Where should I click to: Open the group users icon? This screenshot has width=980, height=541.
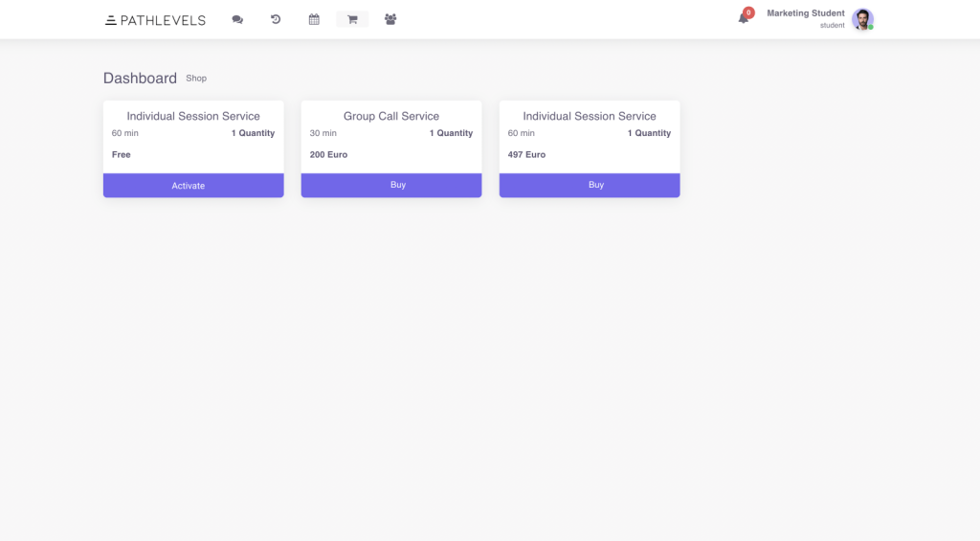pos(390,19)
